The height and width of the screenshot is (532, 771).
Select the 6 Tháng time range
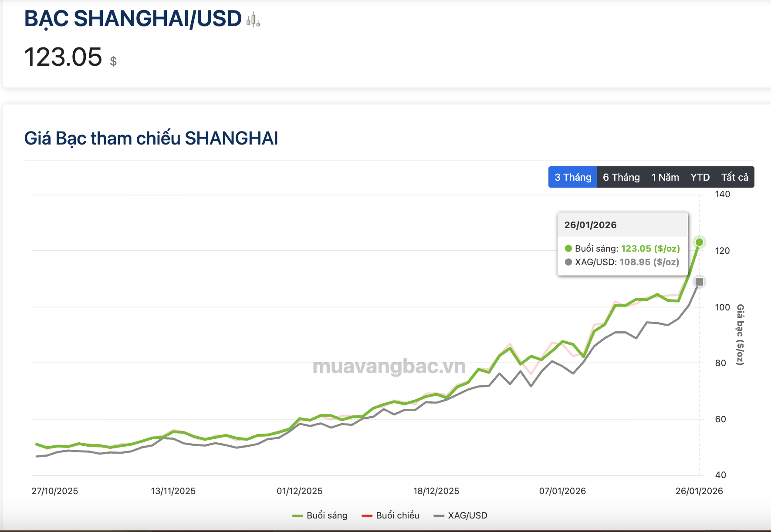pos(621,177)
